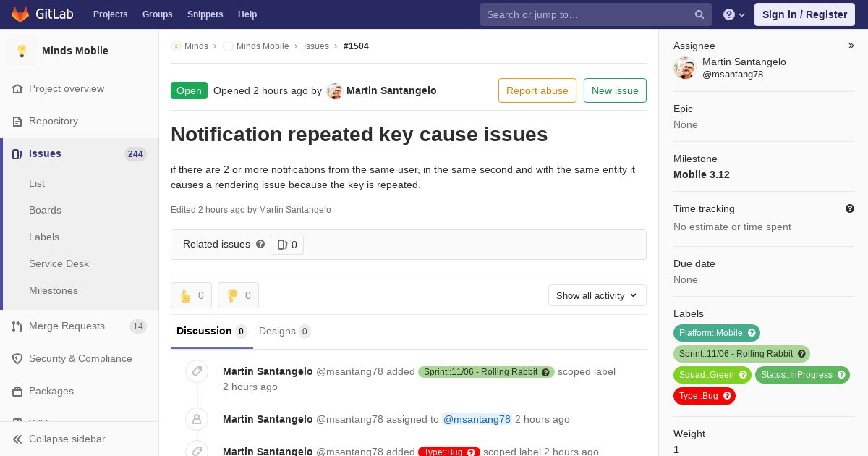This screenshot has width=868, height=456.
Task: Click the GitLab fox logo
Action: pyautogui.click(x=20, y=14)
